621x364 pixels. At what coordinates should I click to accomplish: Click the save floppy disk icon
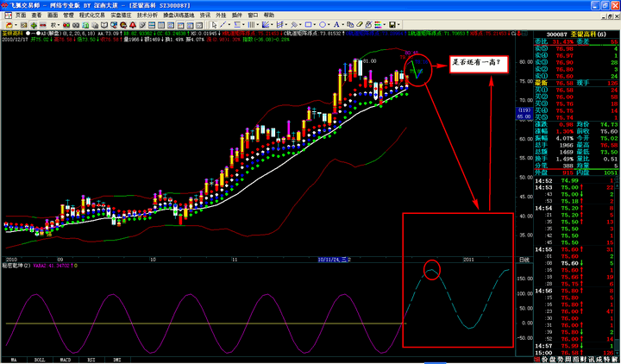[392, 25]
